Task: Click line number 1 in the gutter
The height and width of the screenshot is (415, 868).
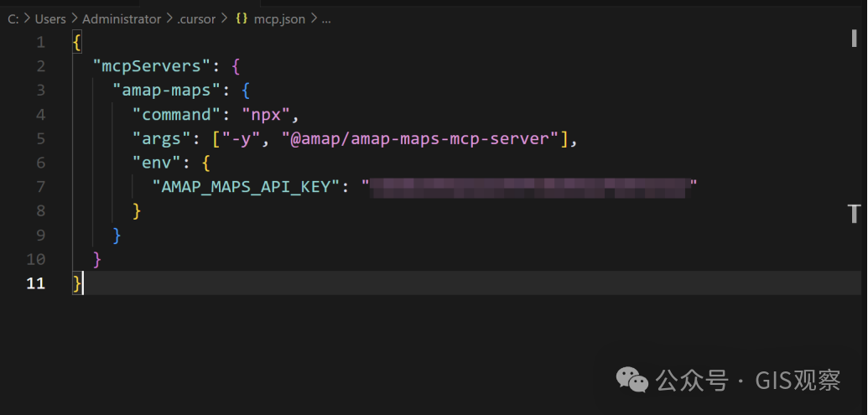Action: pos(40,42)
